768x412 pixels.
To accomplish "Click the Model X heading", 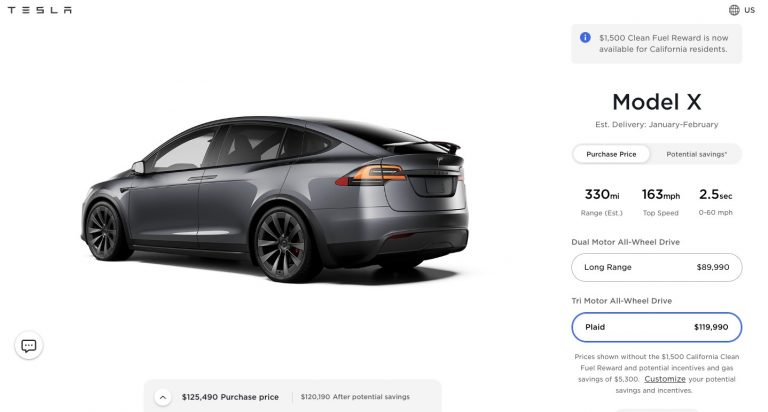I will (656, 102).
